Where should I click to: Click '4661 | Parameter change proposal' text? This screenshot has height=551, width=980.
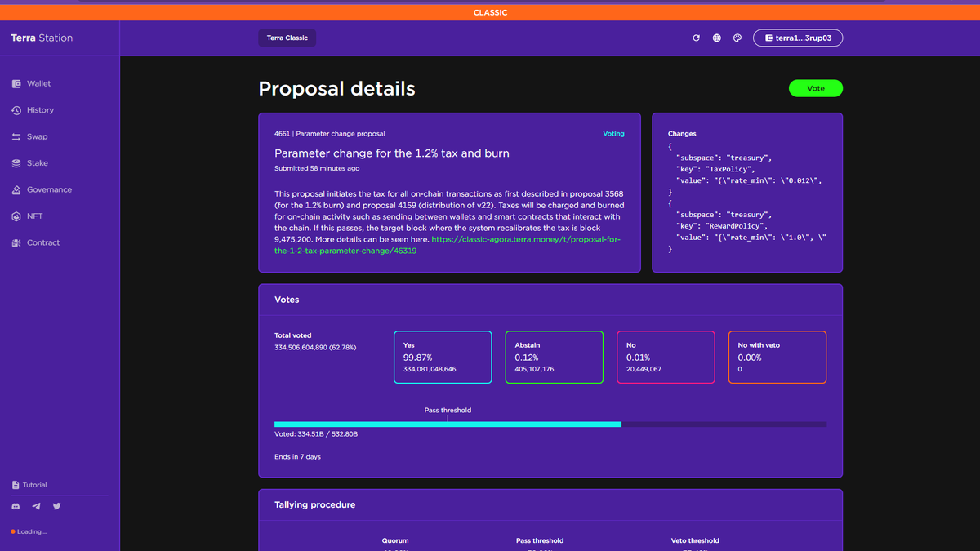tap(330, 133)
